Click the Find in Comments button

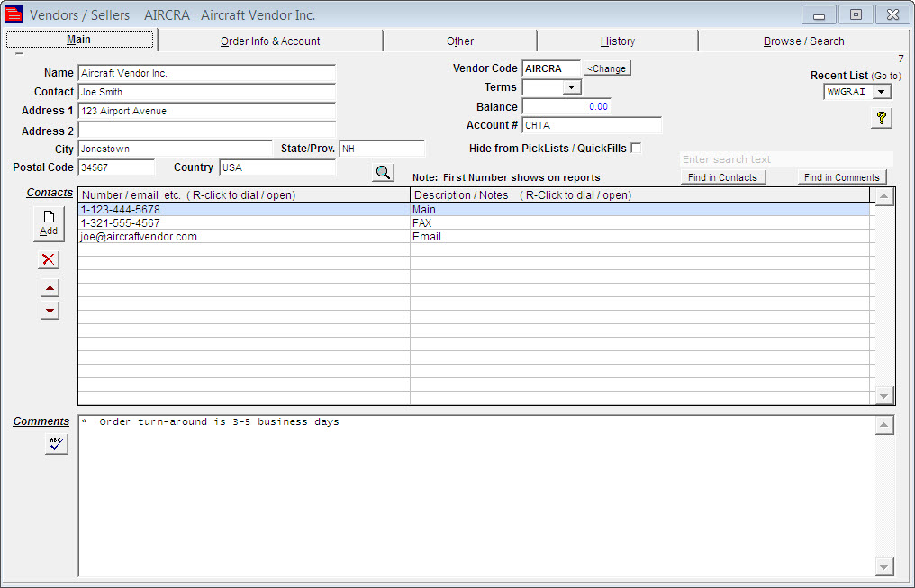(x=841, y=177)
